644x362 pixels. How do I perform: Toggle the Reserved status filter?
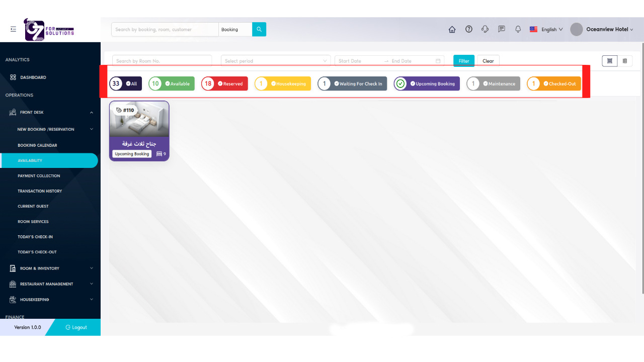[224, 84]
